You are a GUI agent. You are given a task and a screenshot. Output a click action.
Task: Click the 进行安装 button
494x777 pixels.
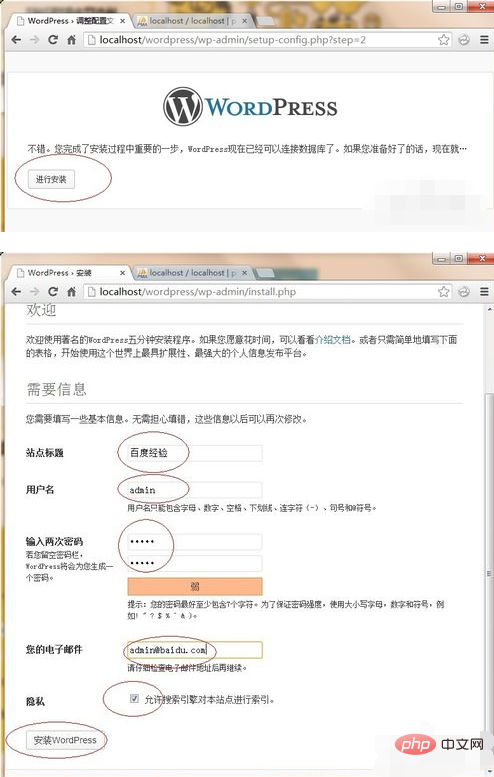(51, 179)
